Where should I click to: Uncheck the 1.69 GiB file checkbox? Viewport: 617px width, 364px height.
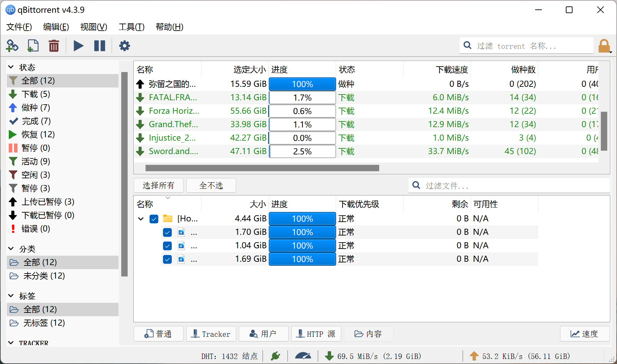pyautogui.click(x=167, y=259)
